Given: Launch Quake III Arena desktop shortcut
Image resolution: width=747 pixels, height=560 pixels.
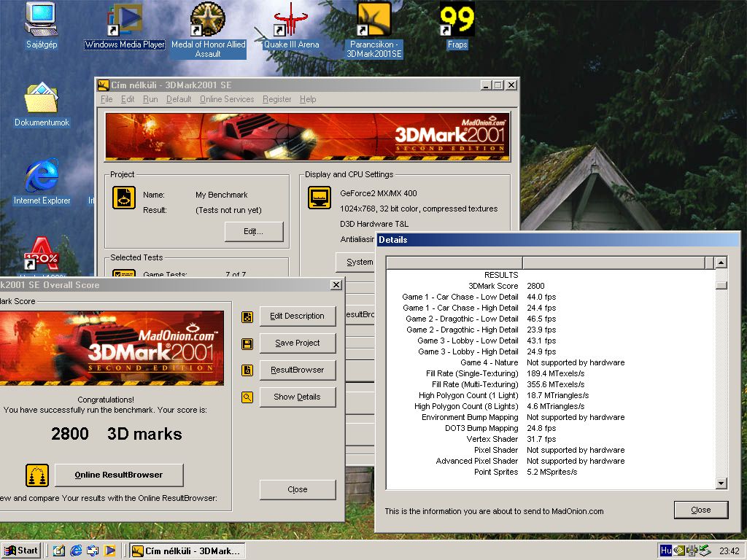Looking at the screenshot, I should (291, 26).
